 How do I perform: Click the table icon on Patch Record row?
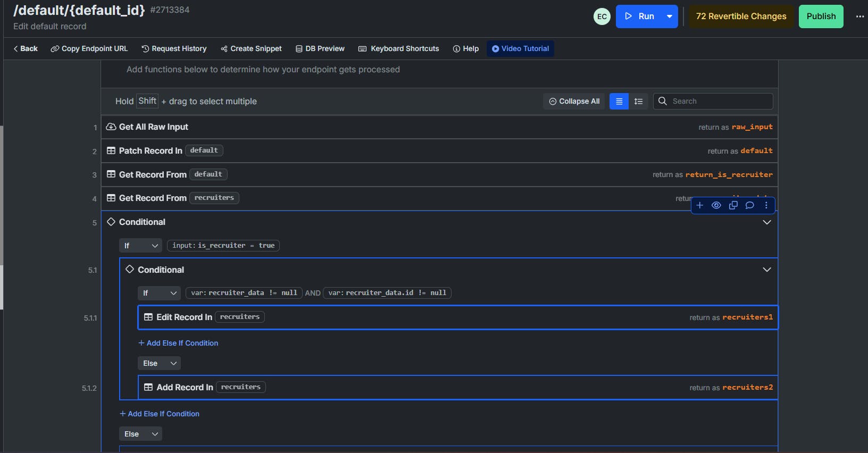coord(111,150)
